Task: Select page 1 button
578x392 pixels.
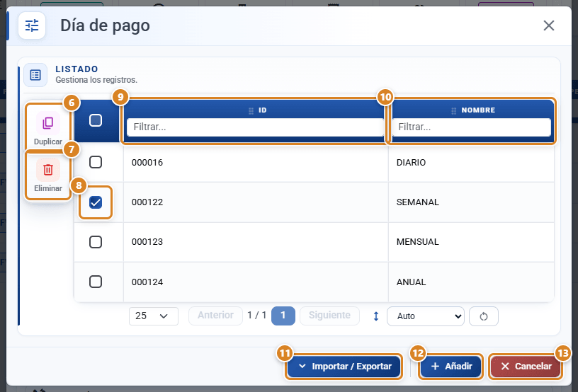Action: [x=283, y=316]
